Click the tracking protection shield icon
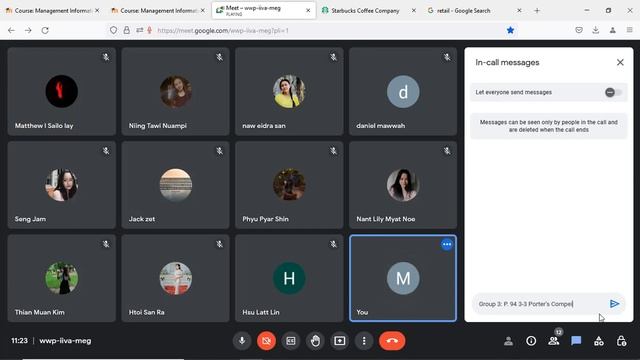 click(x=113, y=30)
